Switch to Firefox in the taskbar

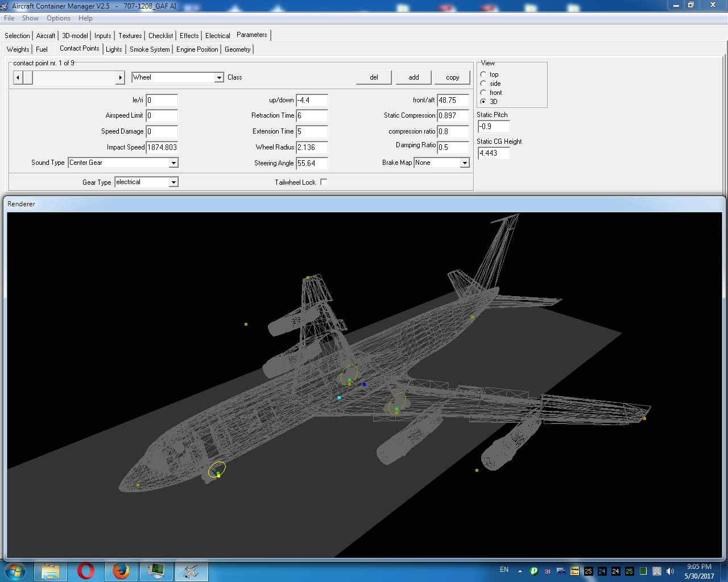[121, 571]
